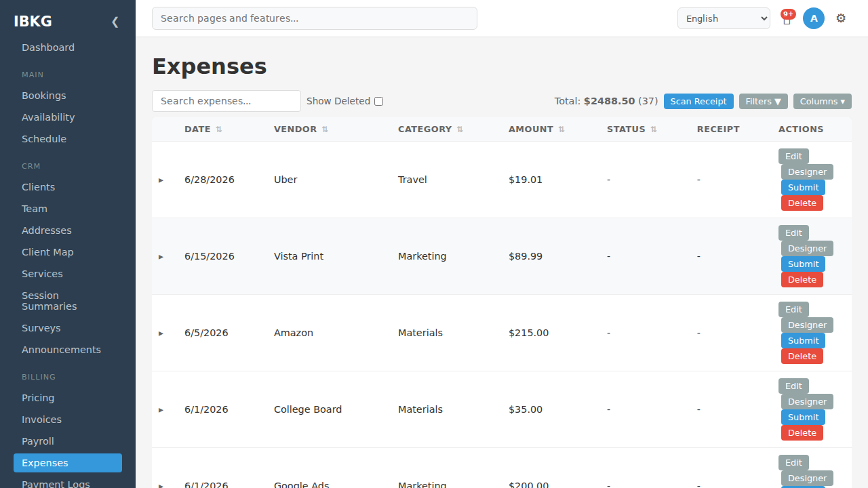868x488 pixels.
Task: Open Designer for College Board expense
Action: tap(807, 402)
